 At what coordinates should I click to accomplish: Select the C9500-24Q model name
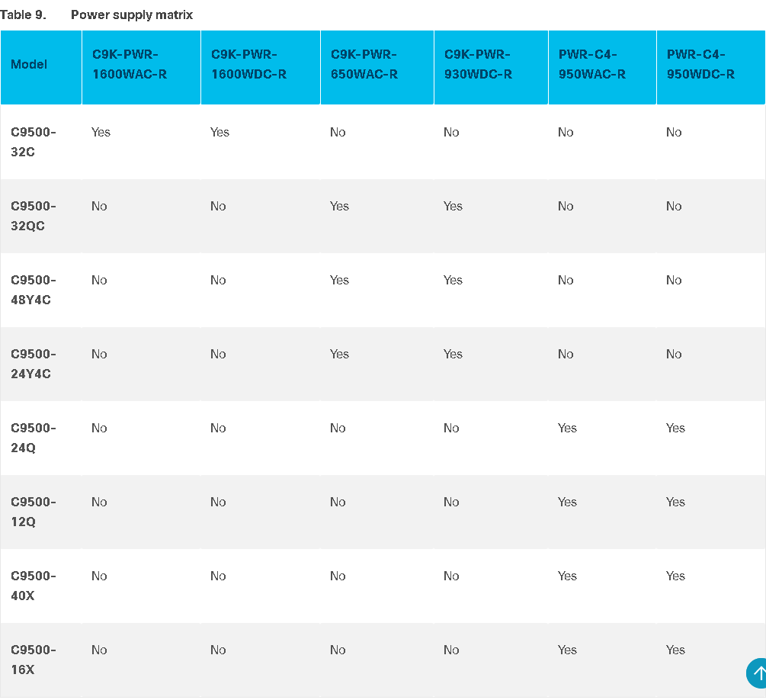(34, 438)
